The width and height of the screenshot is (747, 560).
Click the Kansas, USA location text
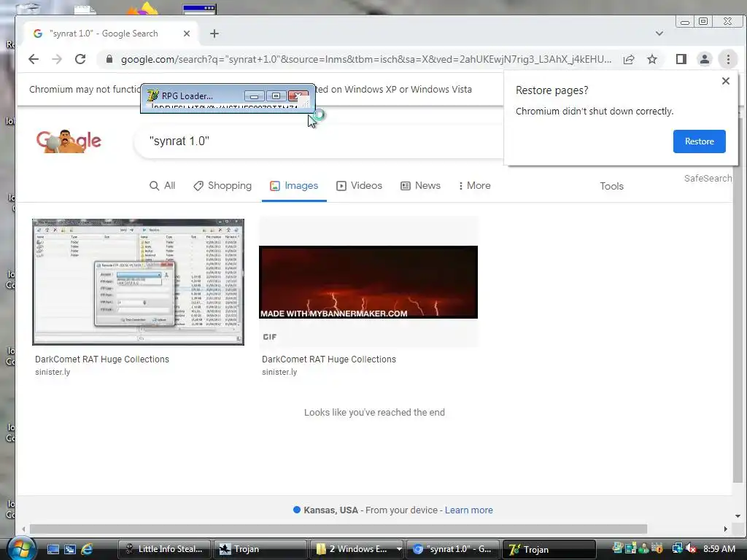coord(330,510)
